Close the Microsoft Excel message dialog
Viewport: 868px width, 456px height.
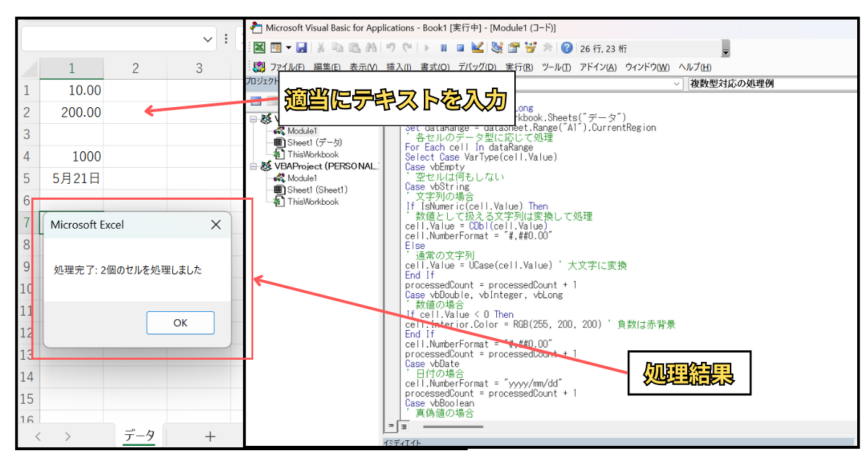(x=216, y=225)
